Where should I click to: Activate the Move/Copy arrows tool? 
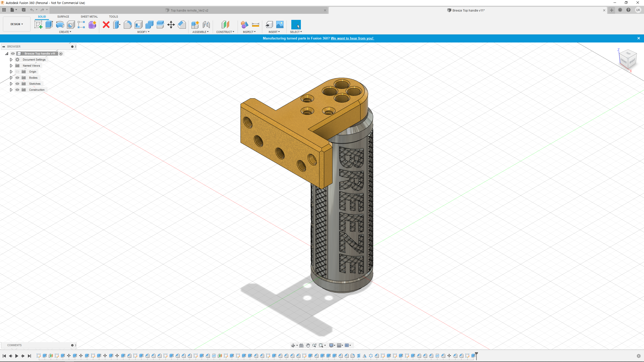171,25
